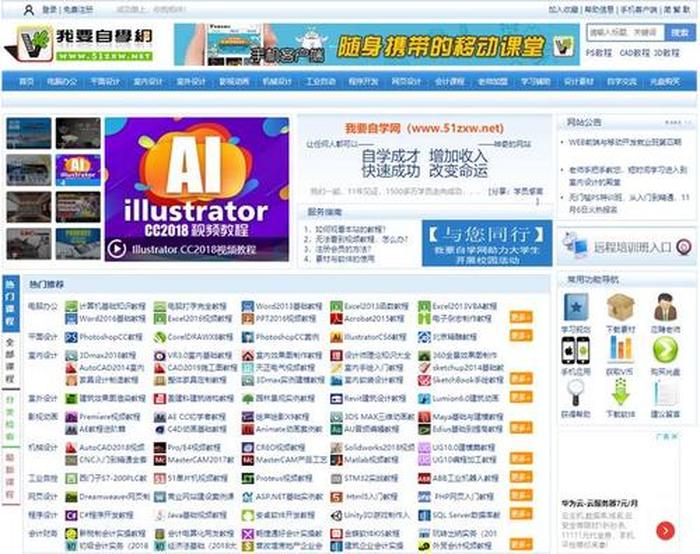Open 影视动画 in the navigation bar
The image size is (700, 554).
(x=234, y=82)
